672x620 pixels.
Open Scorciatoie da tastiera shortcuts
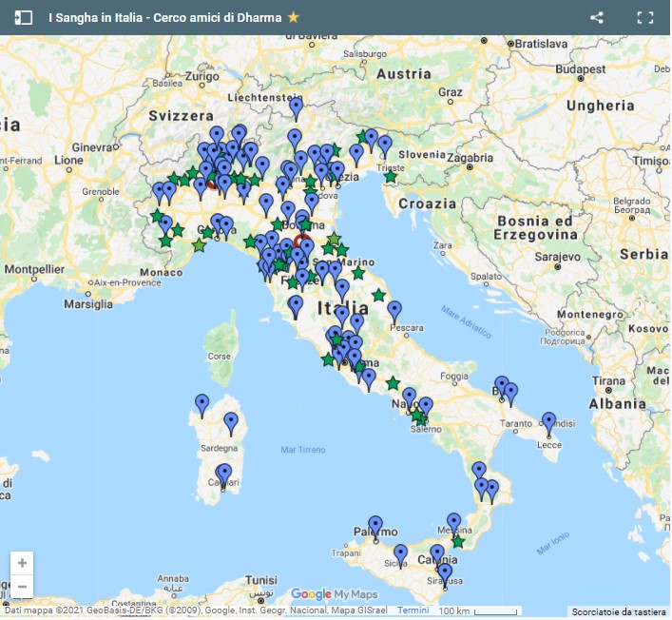(x=619, y=611)
